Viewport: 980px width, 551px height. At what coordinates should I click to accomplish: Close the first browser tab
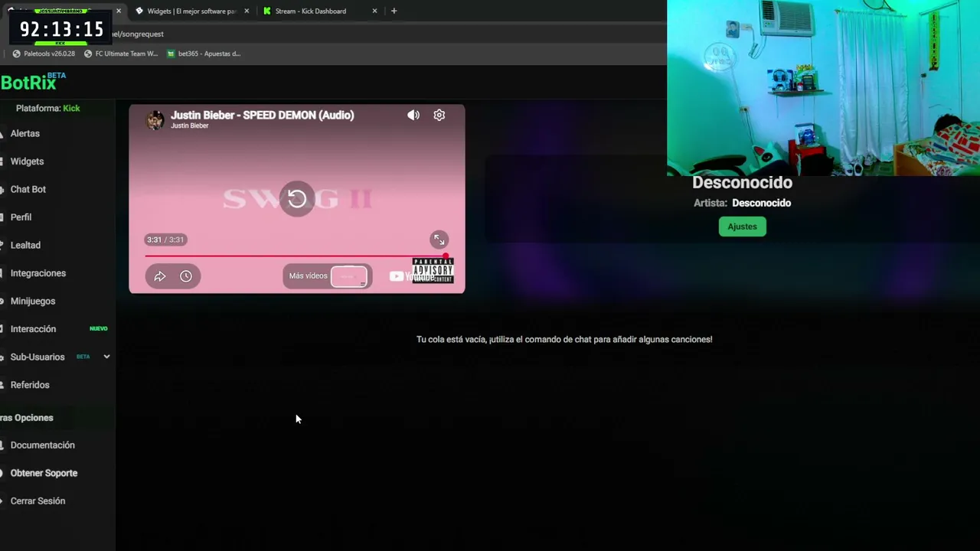pyautogui.click(x=119, y=11)
